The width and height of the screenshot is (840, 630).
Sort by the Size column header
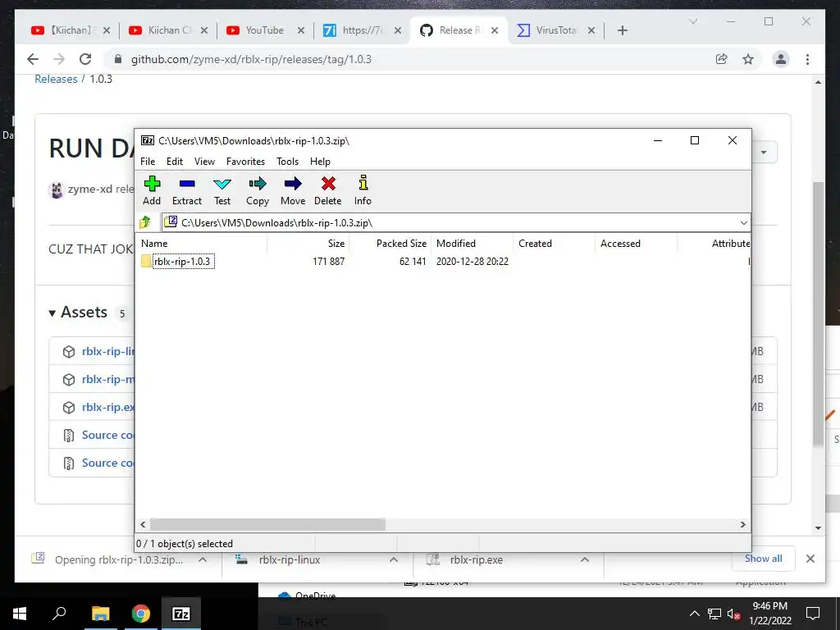pyautogui.click(x=308, y=243)
